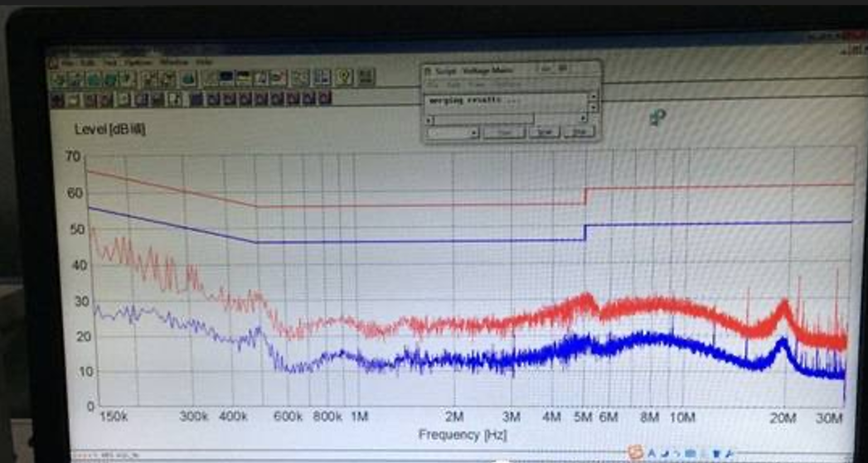Click the first icon in the second toolbar row
Image resolution: width=868 pixels, height=463 pixels.
57,99
